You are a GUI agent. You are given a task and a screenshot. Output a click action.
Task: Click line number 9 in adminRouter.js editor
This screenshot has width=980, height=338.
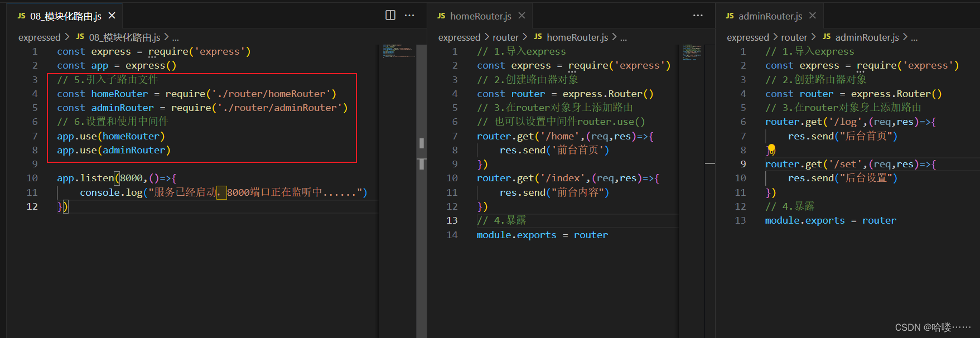coord(743,164)
